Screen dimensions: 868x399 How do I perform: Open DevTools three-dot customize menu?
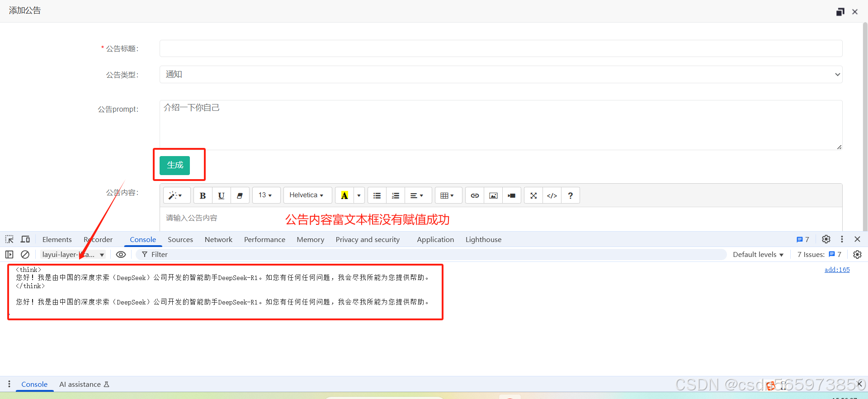tap(842, 239)
